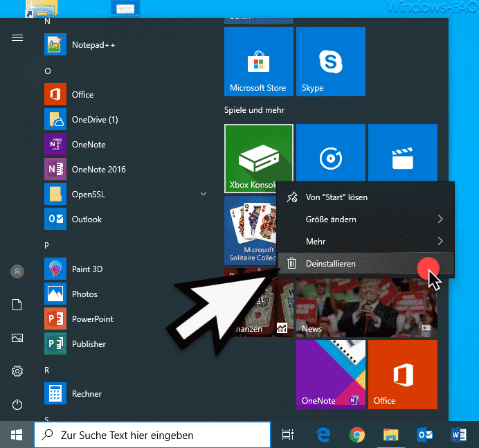Open Settings gear in Start sidebar
479x448 pixels.
click(x=17, y=371)
